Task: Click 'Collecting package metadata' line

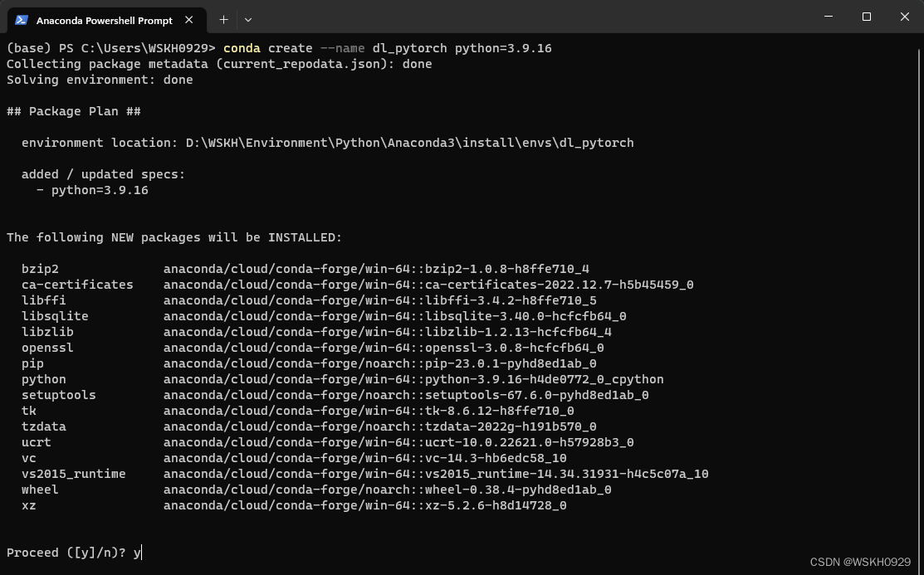Action: [219, 64]
